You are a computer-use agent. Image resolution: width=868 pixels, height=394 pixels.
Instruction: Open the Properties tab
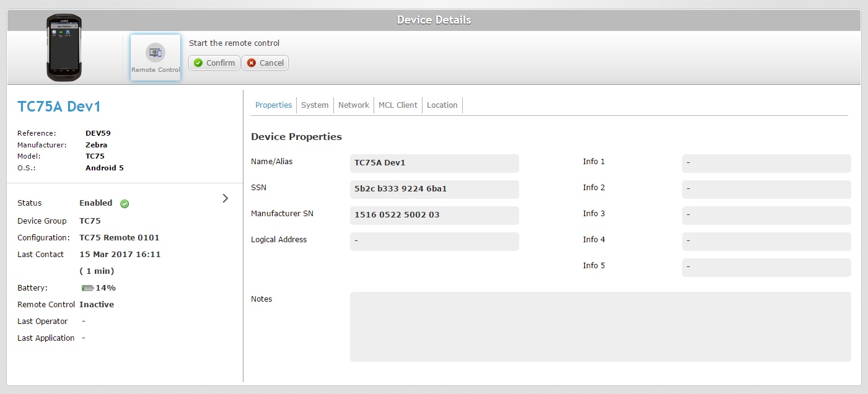(273, 105)
